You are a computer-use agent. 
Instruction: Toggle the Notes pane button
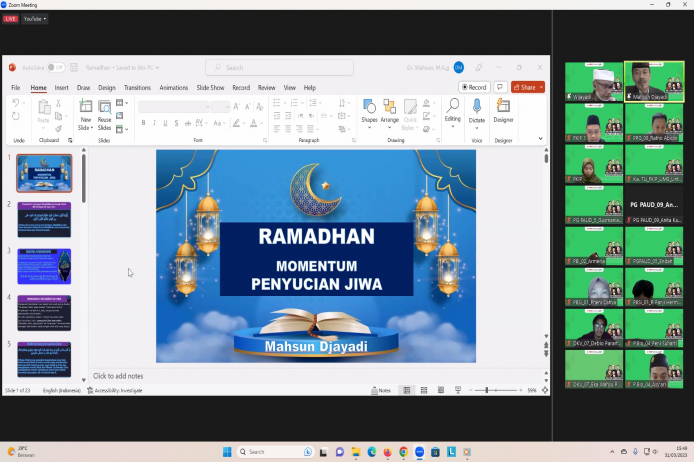click(379, 390)
